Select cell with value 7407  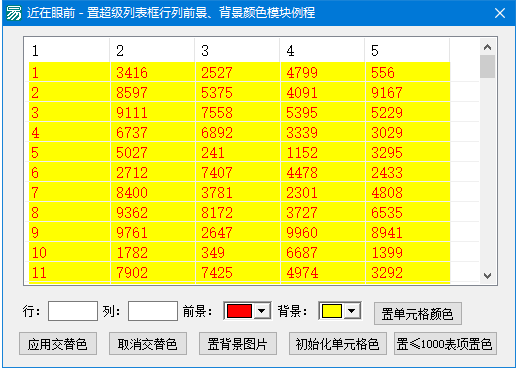[237, 172]
